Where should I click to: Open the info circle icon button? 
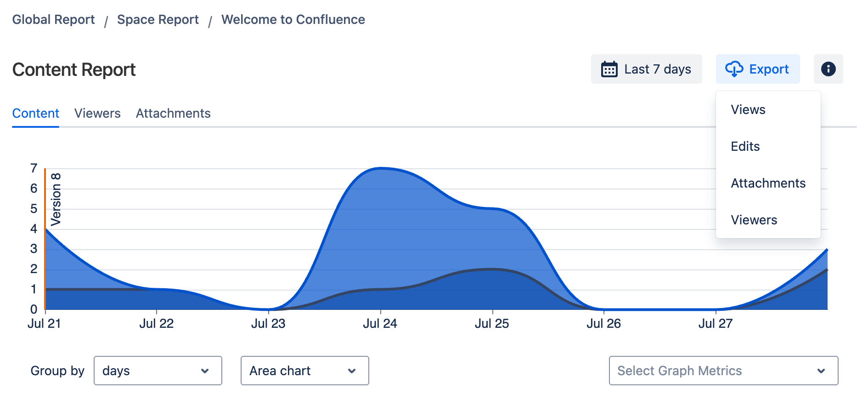click(x=828, y=69)
